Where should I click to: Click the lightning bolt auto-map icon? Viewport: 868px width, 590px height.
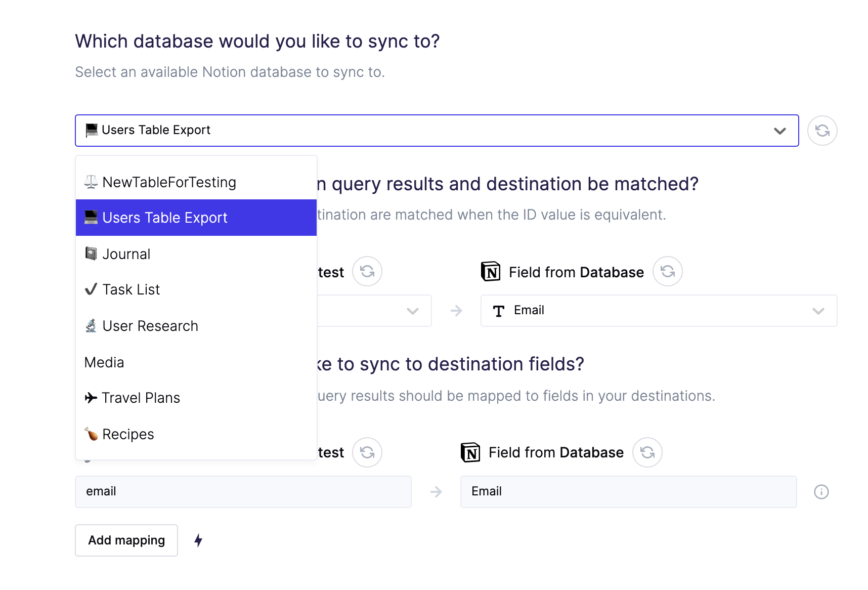click(x=198, y=540)
